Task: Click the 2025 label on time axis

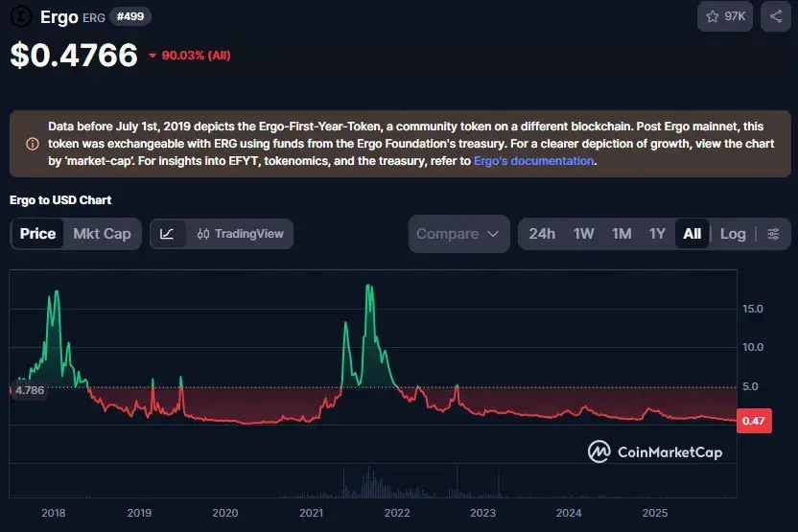Action: [654, 513]
